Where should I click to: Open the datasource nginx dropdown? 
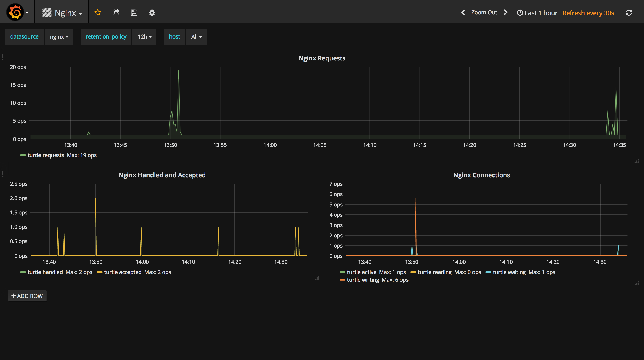[x=59, y=37]
